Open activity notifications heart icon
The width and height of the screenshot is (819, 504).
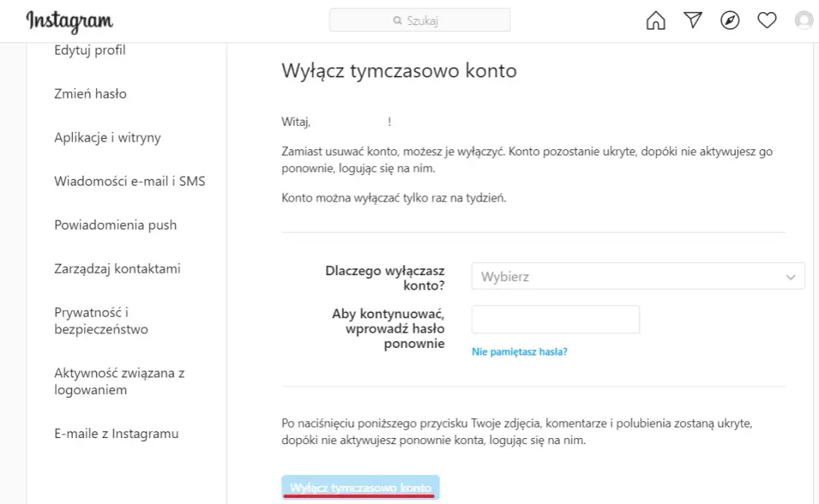(767, 20)
